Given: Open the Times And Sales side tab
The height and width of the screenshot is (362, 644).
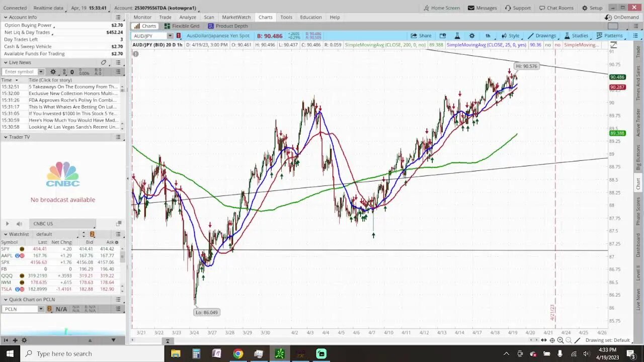Looking at the screenshot, I should click(x=638, y=83).
